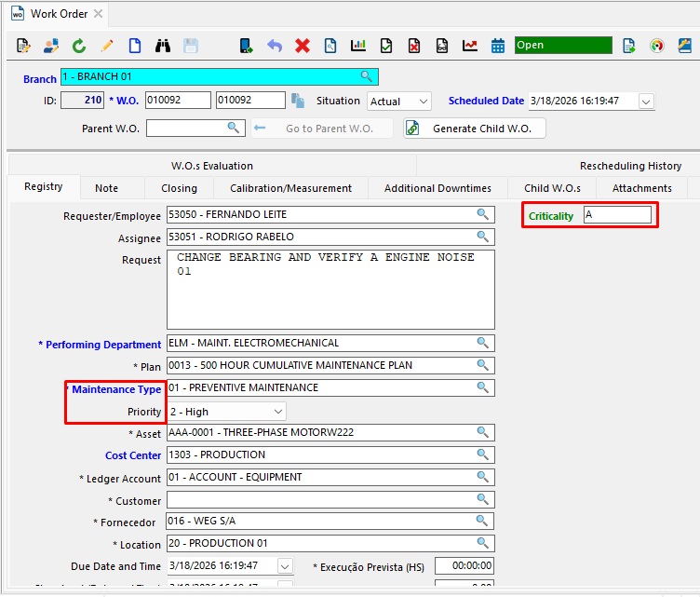Screen dimensions: 700x597
Task: Expand the Situation dropdown
Action: [424, 101]
